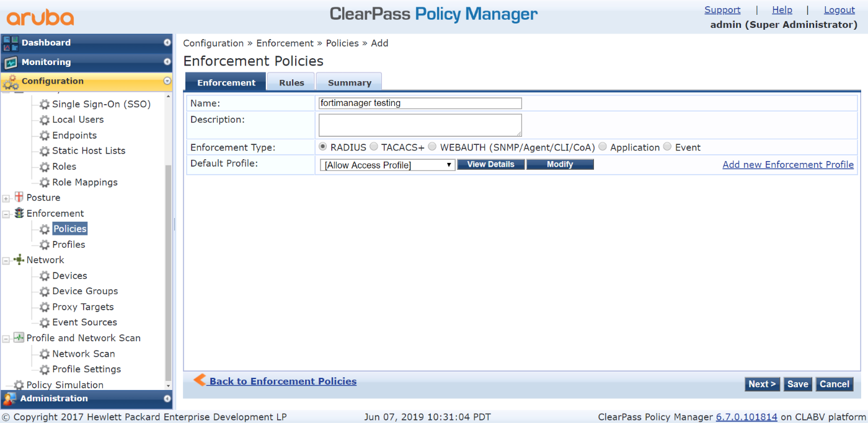Click gear icon next to Local Users
Screen dimensions: 868x423
[45, 120]
